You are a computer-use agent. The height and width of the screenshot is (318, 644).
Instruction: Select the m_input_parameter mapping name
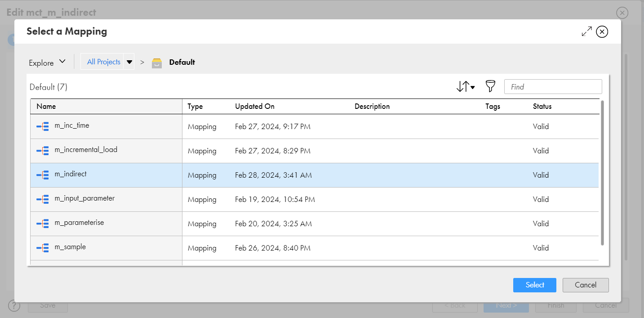[x=84, y=198]
